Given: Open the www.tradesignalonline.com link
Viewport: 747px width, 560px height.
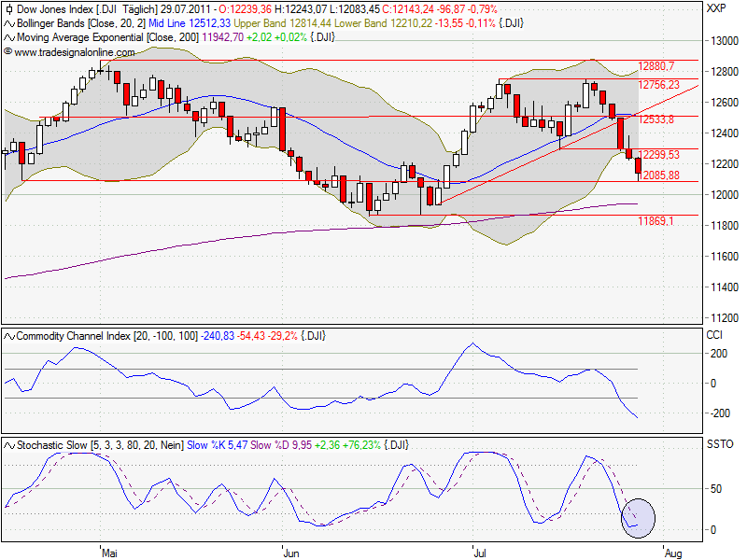Looking at the screenshot, I should pyautogui.click(x=75, y=49).
